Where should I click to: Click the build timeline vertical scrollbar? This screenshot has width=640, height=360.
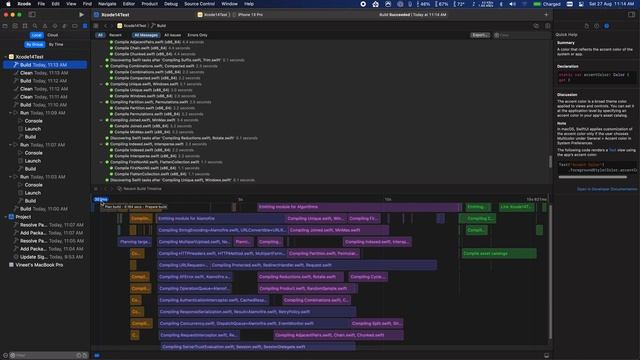click(550, 271)
